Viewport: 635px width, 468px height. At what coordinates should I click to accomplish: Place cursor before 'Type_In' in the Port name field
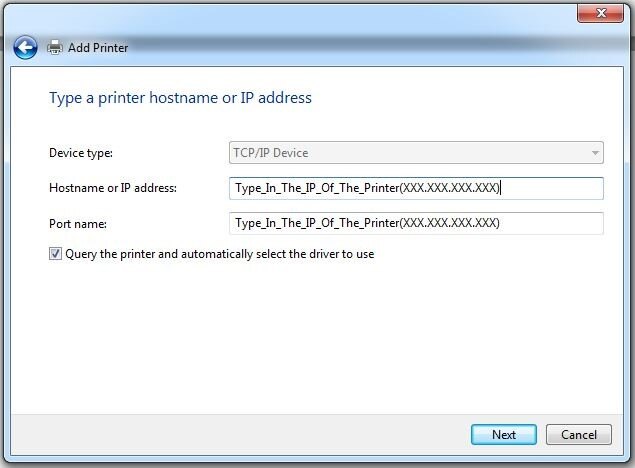(x=236, y=223)
